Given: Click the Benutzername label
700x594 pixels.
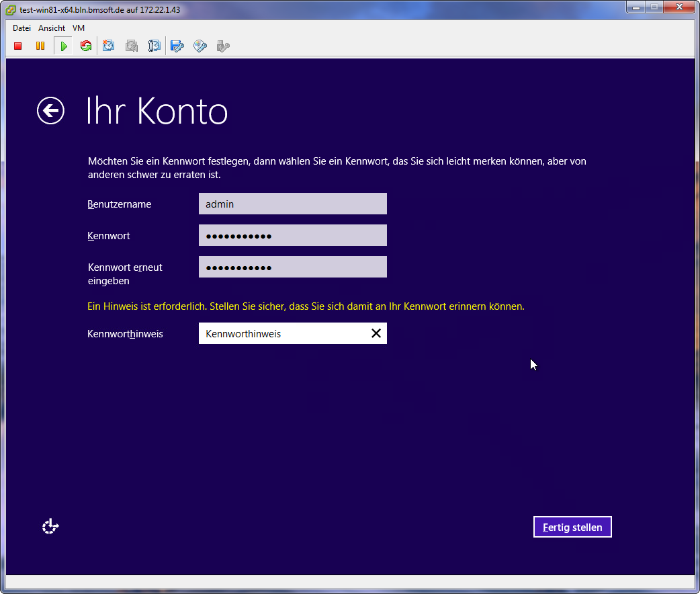Looking at the screenshot, I should pyautogui.click(x=119, y=204).
